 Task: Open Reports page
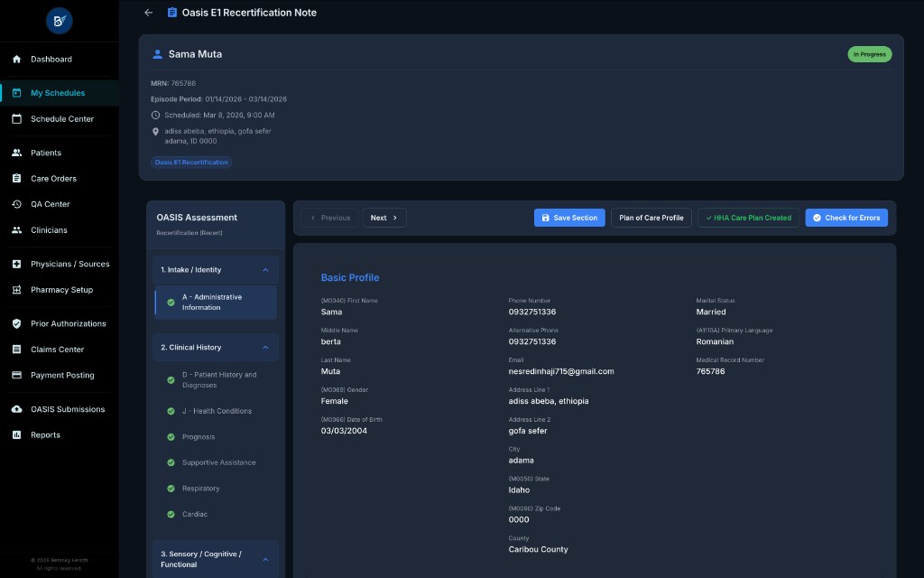60,434
